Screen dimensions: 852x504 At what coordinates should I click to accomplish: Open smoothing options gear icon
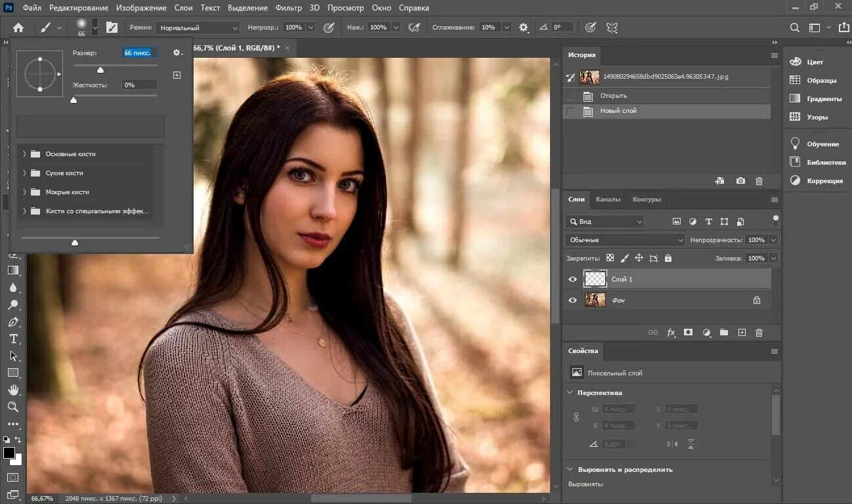[x=523, y=28]
